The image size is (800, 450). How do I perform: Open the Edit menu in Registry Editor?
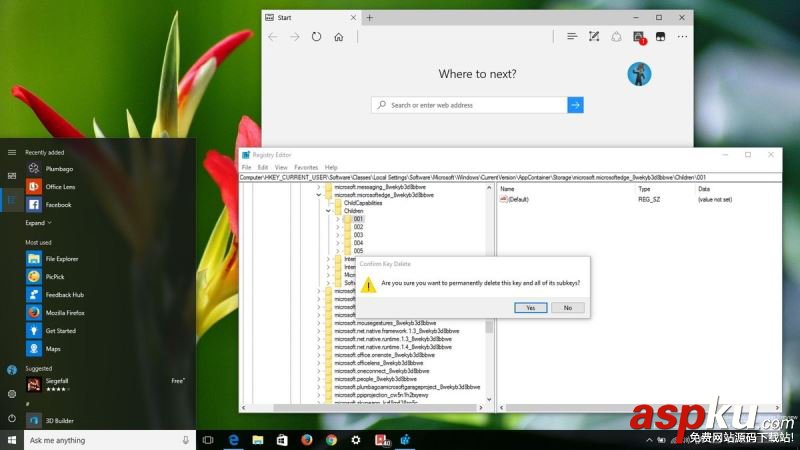pyautogui.click(x=262, y=167)
